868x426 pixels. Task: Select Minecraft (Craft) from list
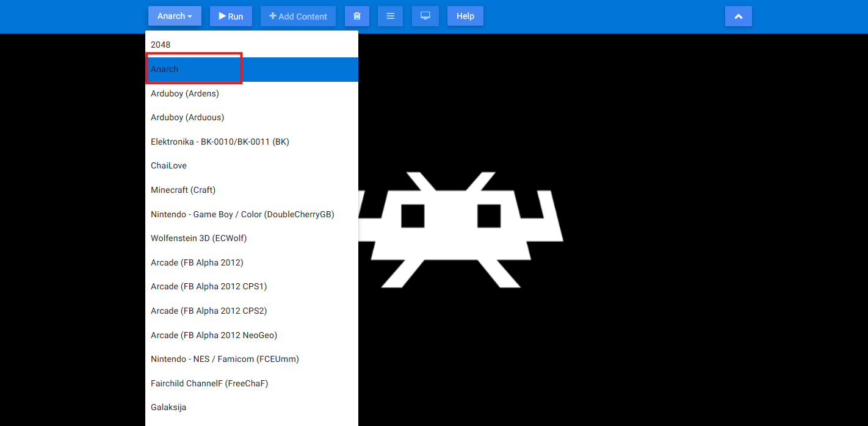pos(183,190)
